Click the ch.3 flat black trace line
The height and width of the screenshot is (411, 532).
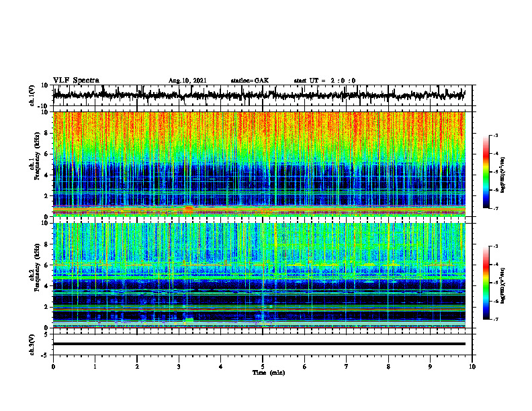click(x=259, y=344)
